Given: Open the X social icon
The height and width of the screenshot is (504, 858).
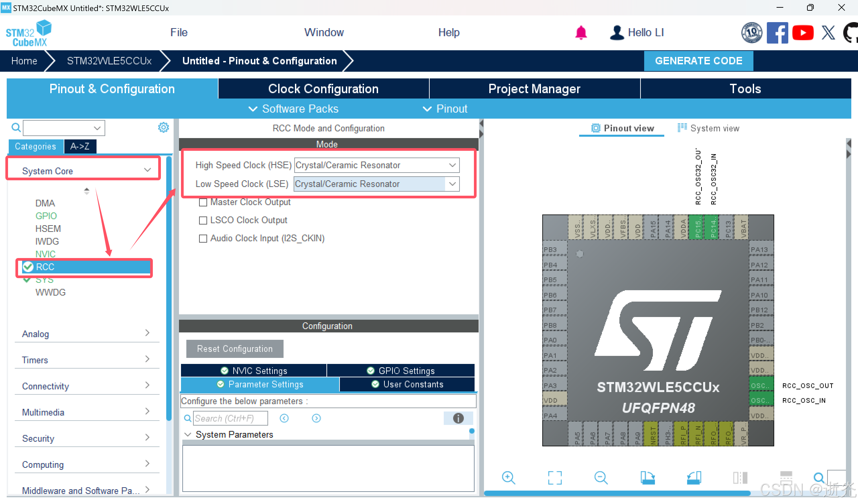Looking at the screenshot, I should (828, 33).
